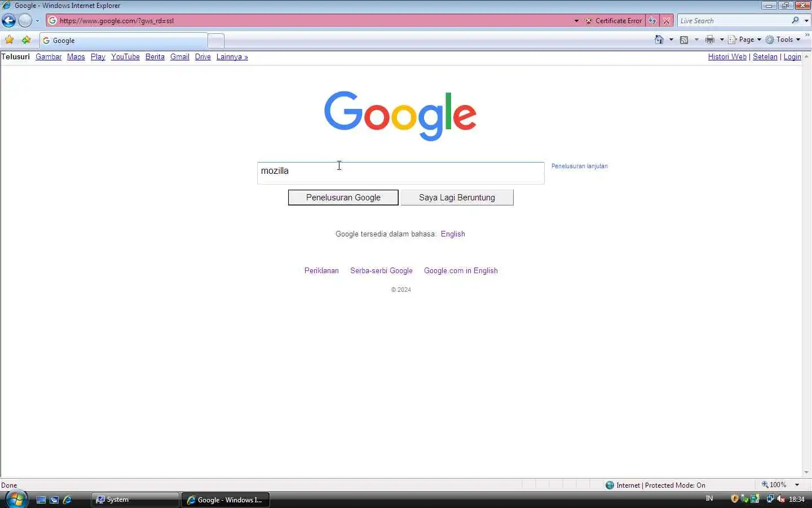Click the Security Center shield tray icon

[x=735, y=499]
